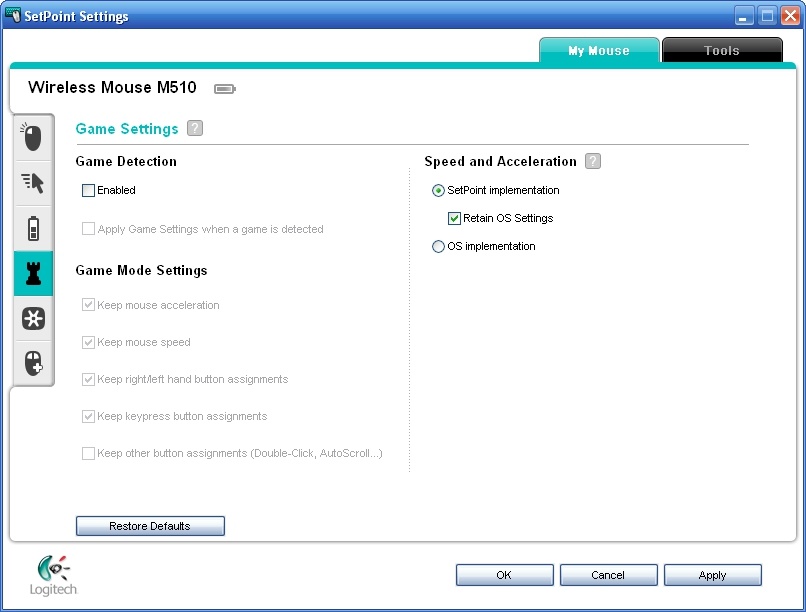This screenshot has width=806, height=612.
Task: Click the battery indicator next to Wireless Mouse M510
Action: tap(225, 89)
